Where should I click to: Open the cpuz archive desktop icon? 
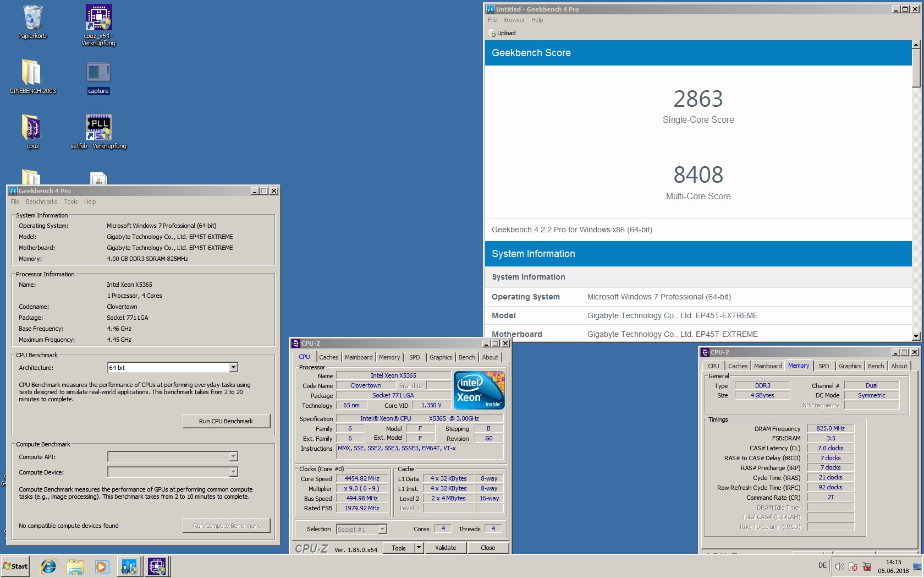pos(32,132)
